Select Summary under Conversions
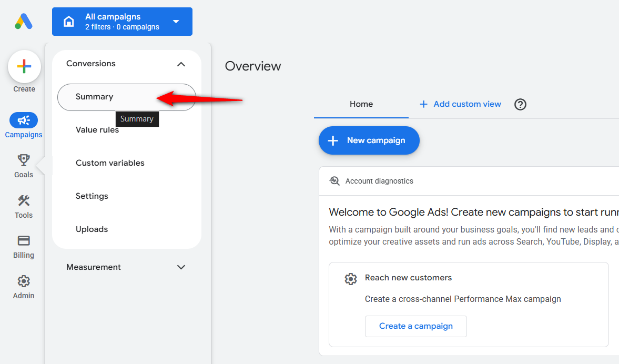This screenshot has width=619, height=364. (127, 97)
